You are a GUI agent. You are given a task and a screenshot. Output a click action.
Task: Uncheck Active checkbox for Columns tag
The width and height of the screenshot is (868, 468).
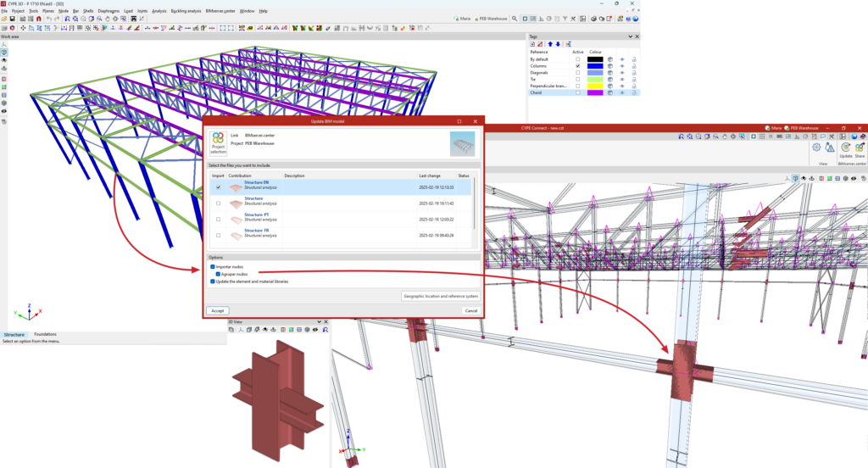pos(578,66)
